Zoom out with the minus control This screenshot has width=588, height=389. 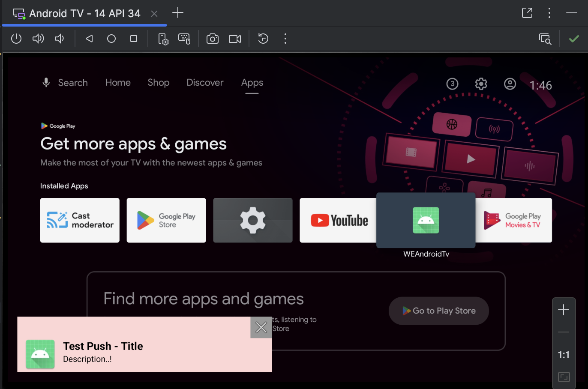point(564,332)
